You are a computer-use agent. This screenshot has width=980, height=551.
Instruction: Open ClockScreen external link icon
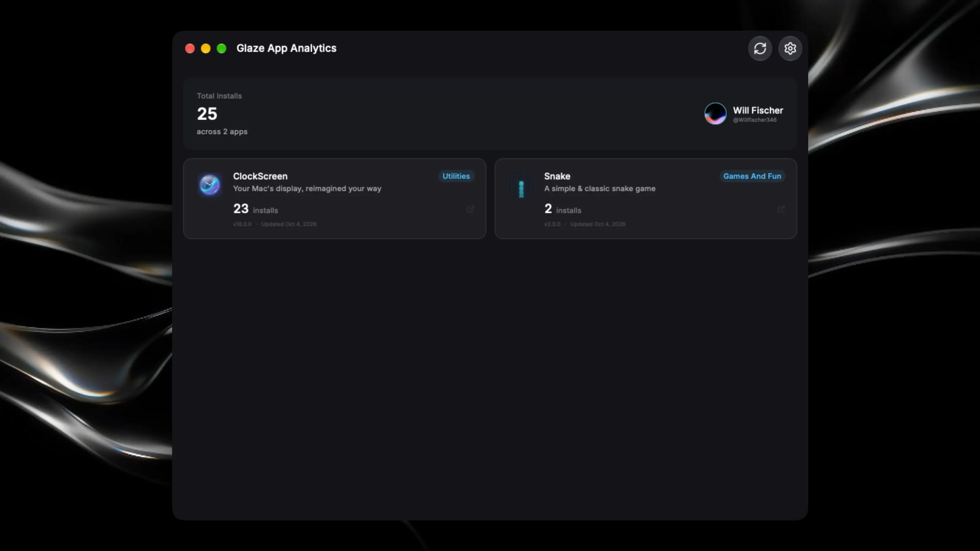coord(471,209)
